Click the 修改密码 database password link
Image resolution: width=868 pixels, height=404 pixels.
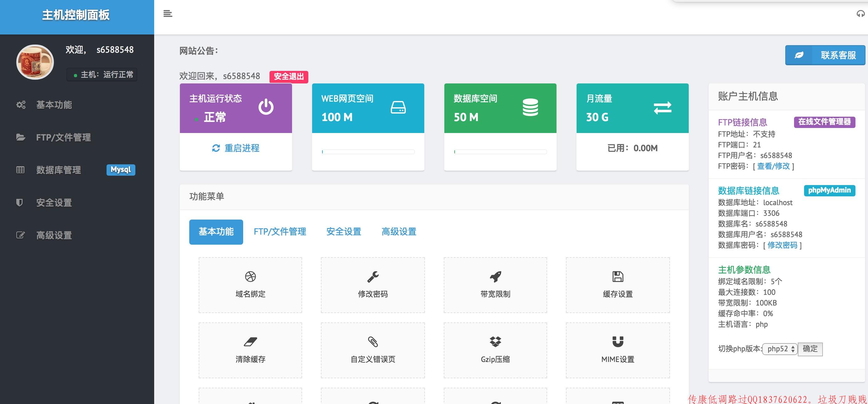(782, 245)
